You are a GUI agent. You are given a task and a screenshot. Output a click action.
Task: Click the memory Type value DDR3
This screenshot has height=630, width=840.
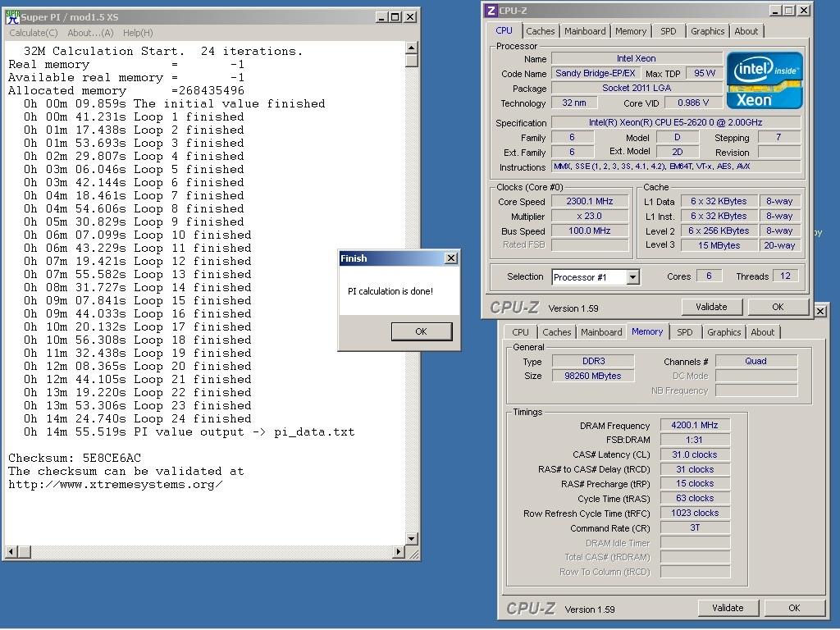(x=593, y=361)
